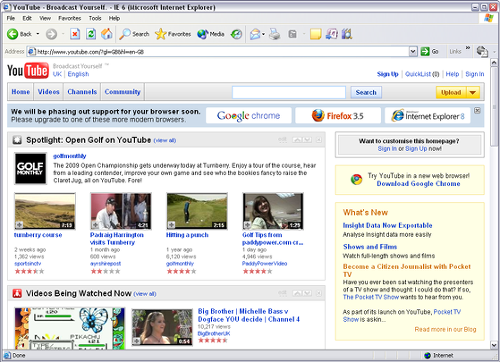Open the Google Chrome upgrade banner option
Image resolution: width=500 pixels, height=362 pixels.
249,115
